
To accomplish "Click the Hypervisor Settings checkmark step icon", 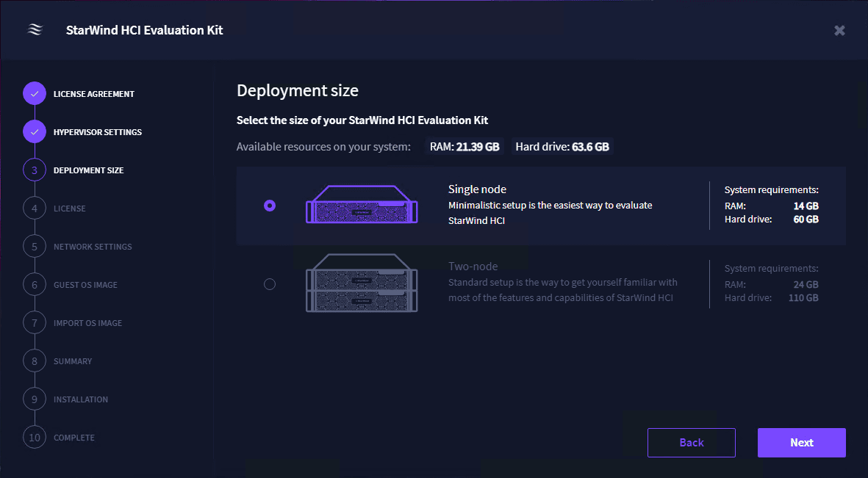I will pos(35,132).
